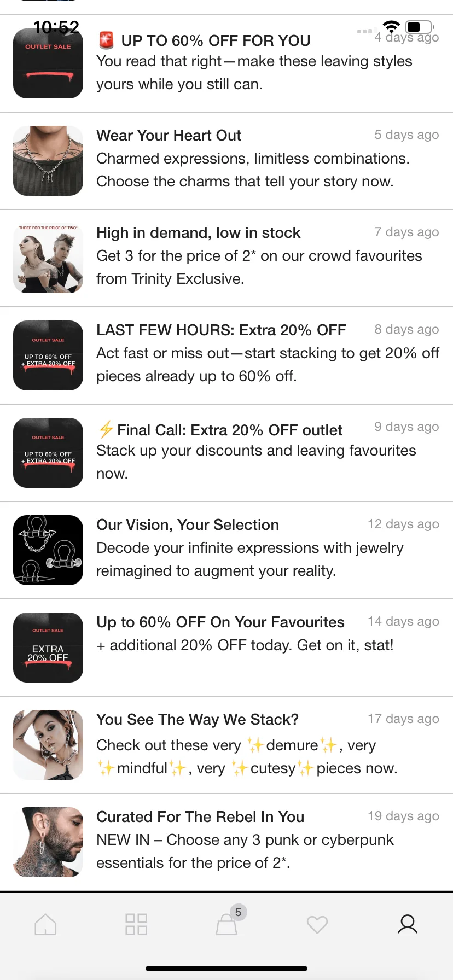
Task: Open the wishlist heart icon
Action: point(317,924)
